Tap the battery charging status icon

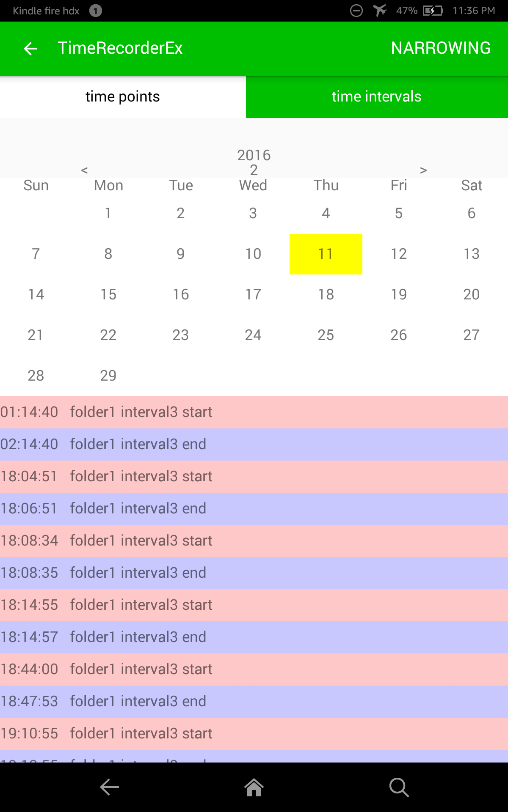[x=433, y=11]
